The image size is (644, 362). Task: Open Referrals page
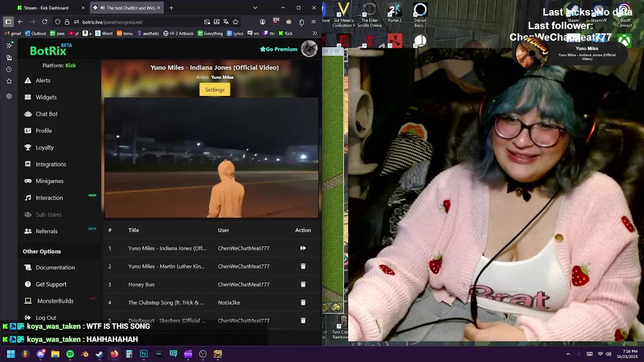[46, 231]
